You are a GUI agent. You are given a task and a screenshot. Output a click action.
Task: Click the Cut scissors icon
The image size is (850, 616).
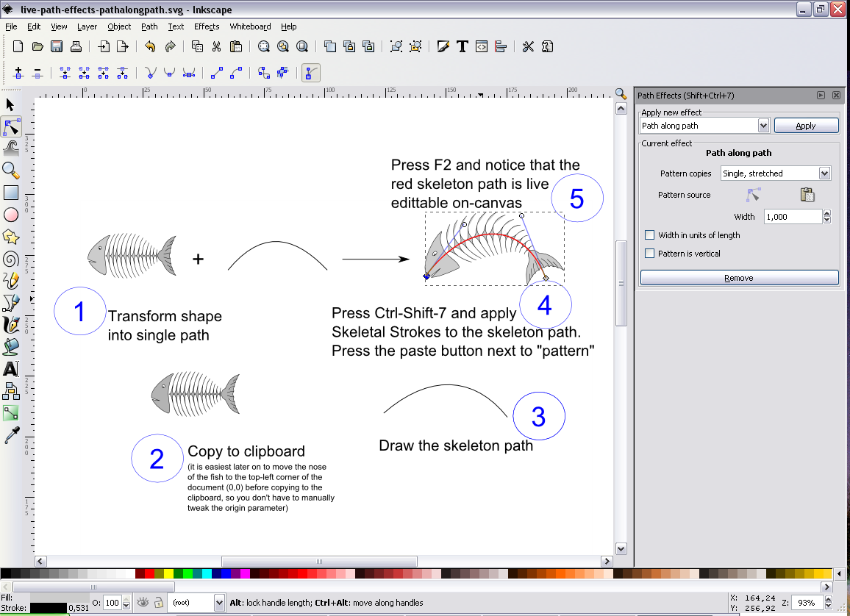coord(216,46)
